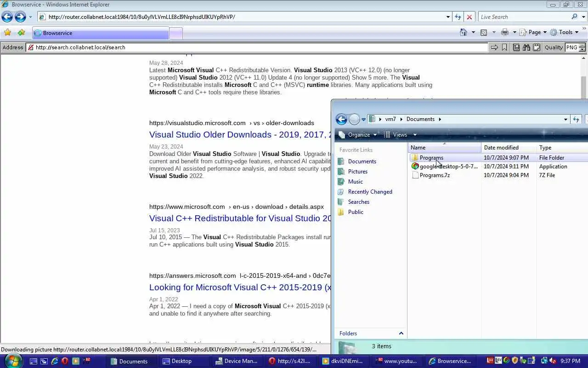
Task: Click the Home icon in IE command bar
Action: [464, 32]
